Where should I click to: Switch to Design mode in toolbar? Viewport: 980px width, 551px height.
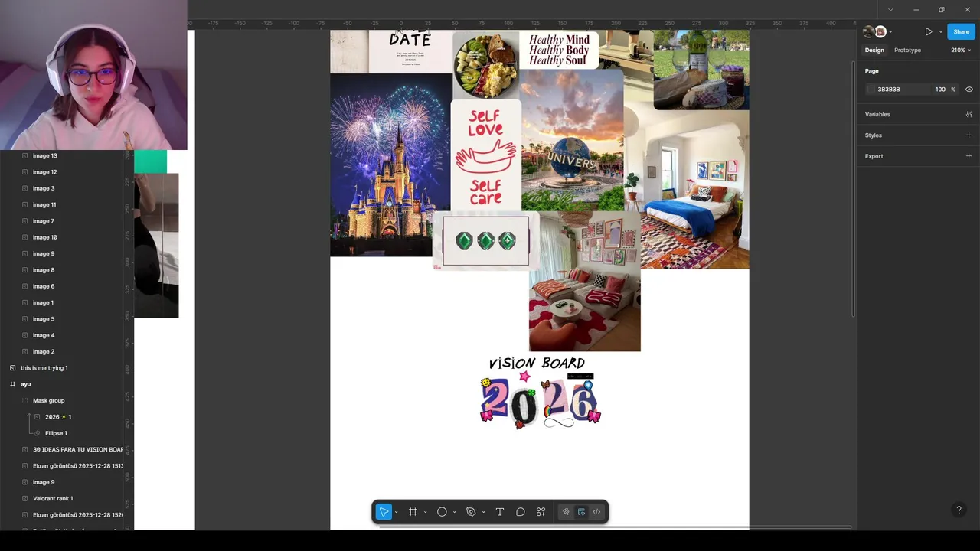click(581, 512)
